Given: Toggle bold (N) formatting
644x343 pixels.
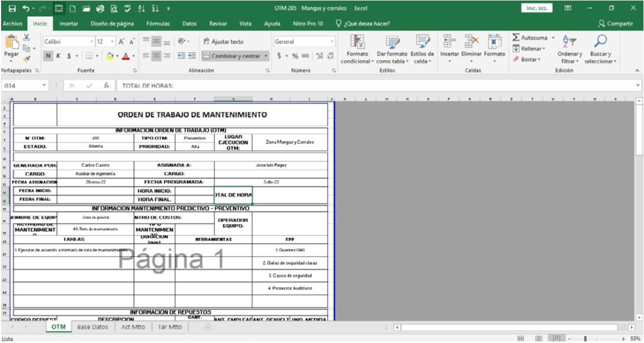Looking at the screenshot, I should 48,55.
